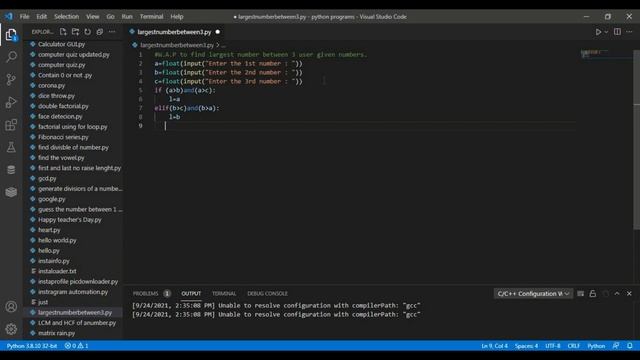
Task: Select Python 3.8.10 32-bit interpreter
Action: point(32,346)
